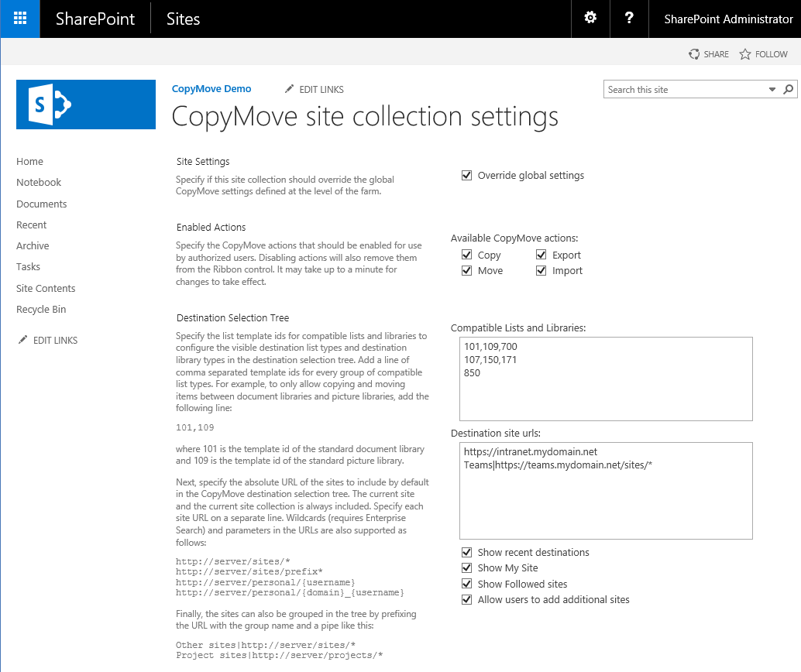801x672 pixels.
Task: Click the EDIT LINKS pencil in the sidebar
Action: click(x=47, y=340)
